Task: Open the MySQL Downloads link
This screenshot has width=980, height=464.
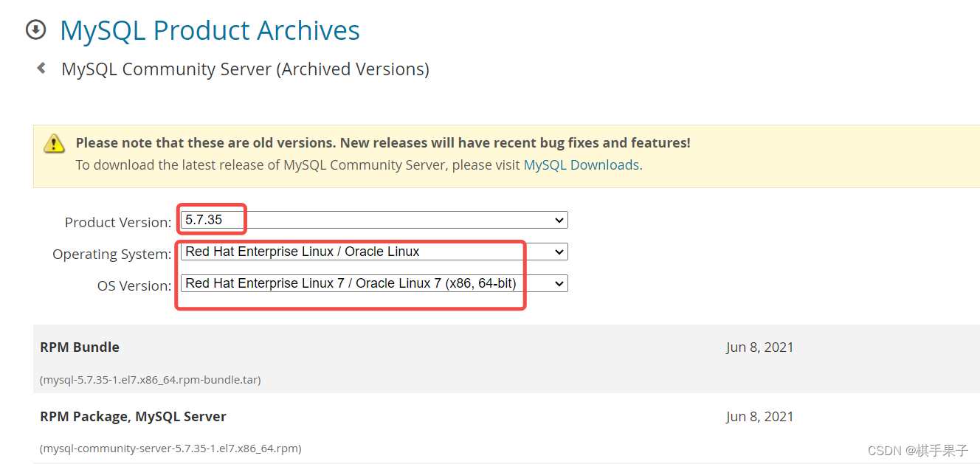Action: (x=582, y=165)
